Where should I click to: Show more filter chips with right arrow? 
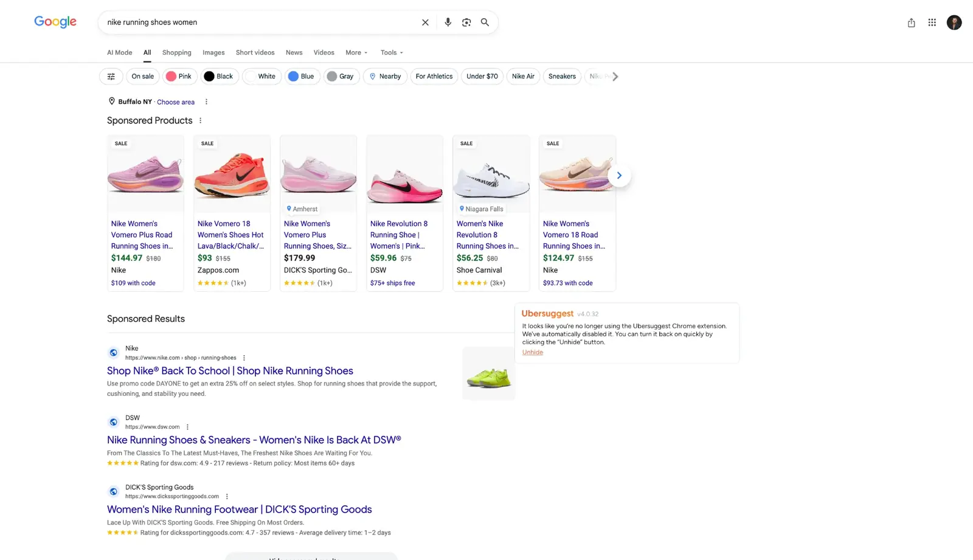[x=615, y=77]
